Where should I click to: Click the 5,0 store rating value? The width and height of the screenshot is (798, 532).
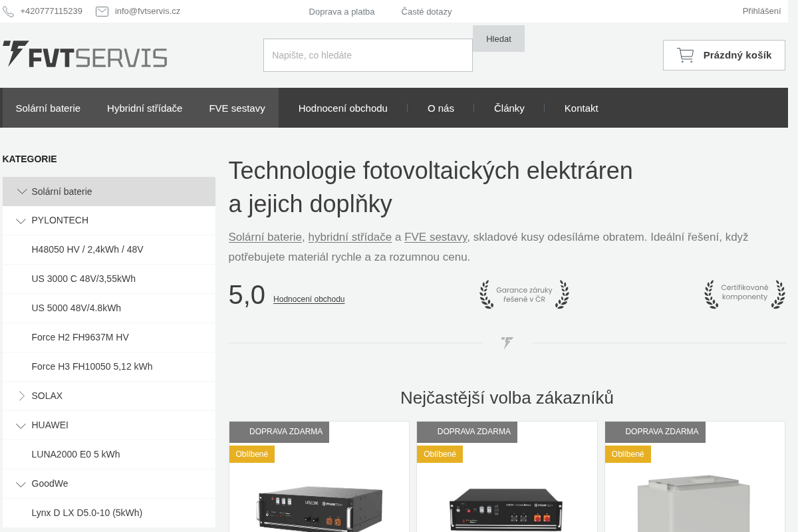(247, 295)
